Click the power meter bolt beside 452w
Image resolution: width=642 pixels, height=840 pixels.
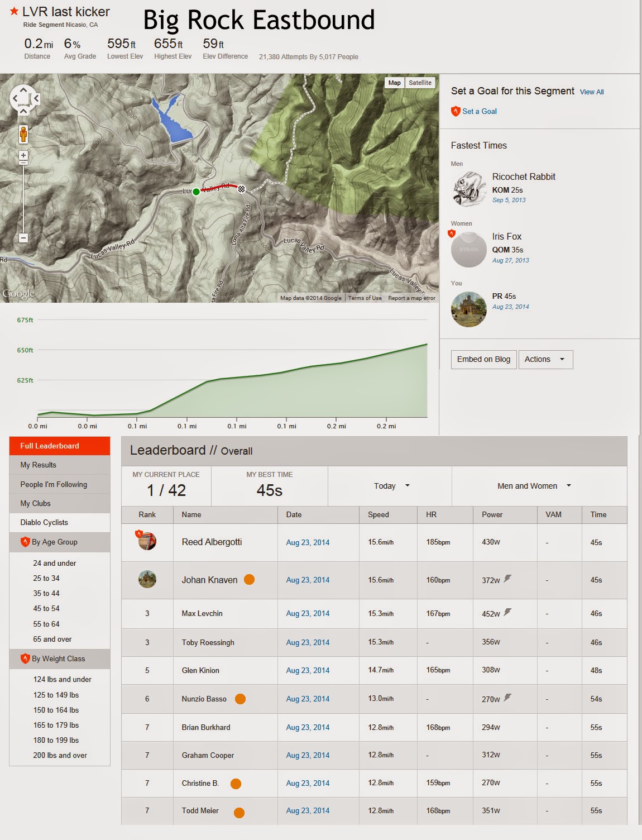(x=507, y=612)
